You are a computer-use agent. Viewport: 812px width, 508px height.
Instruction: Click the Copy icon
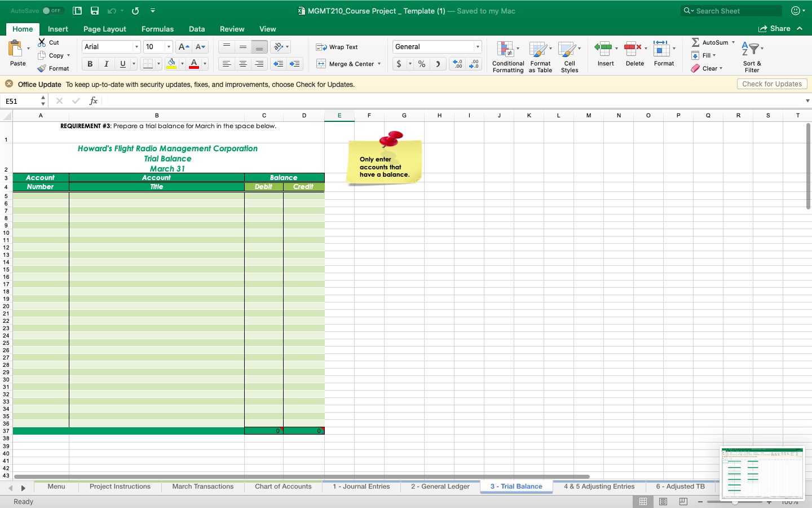click(x=42, y=55)
